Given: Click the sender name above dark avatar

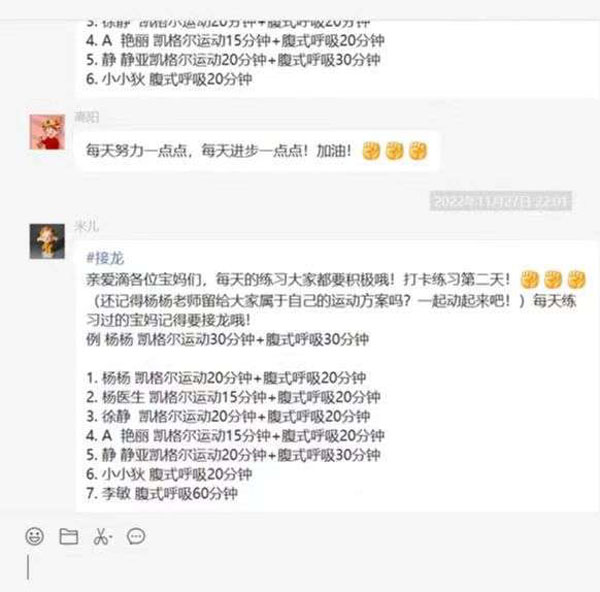Looking at the screenshot, I should pos(87,226).
